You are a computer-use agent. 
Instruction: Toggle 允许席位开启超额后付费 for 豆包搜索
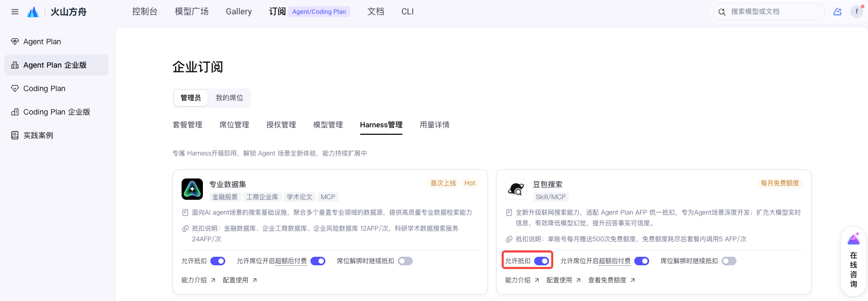pos(642,261)
